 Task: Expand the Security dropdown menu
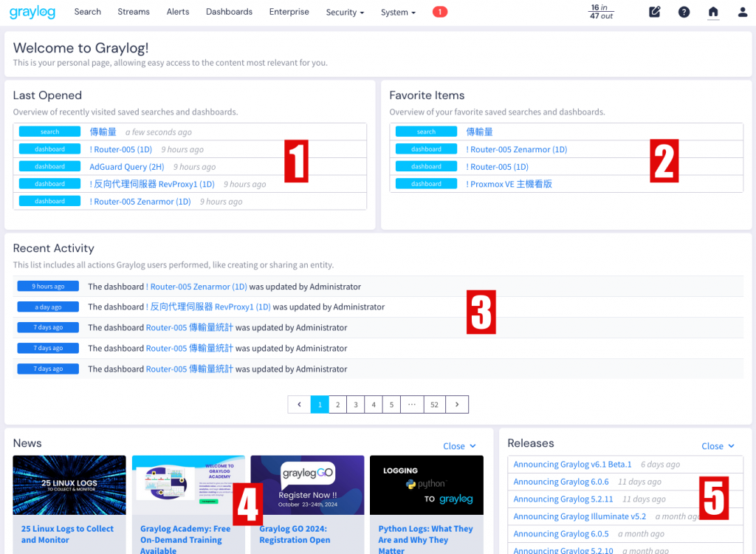[x=345, y=12]
